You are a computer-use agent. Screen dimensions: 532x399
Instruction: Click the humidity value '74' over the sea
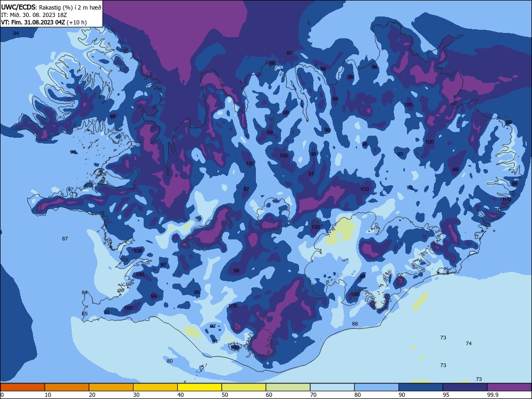click(469, 343)
